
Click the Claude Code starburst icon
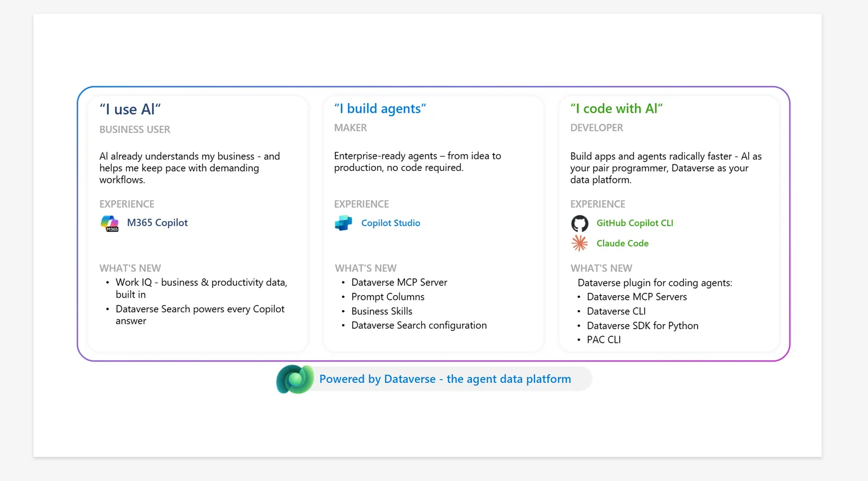[x=579, y=243]
